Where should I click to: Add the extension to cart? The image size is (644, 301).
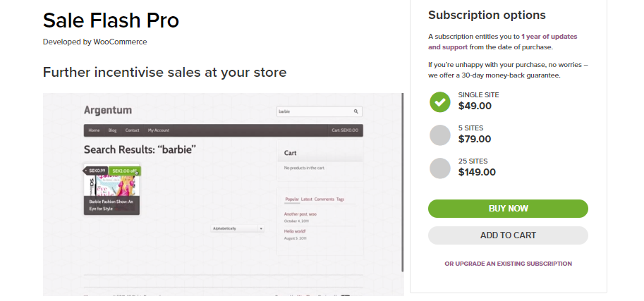(508, 235)
